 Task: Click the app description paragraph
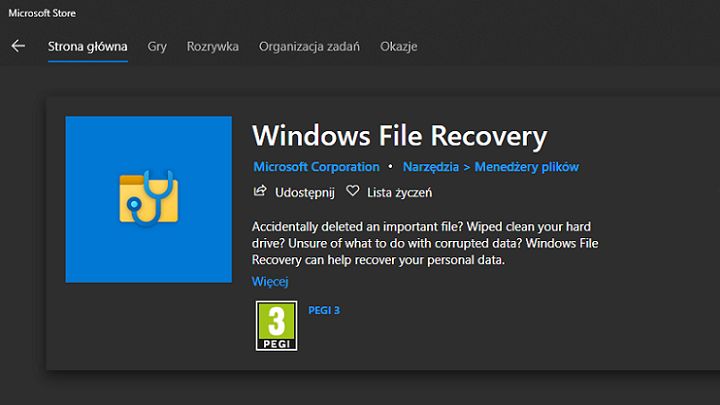(425, 243)
